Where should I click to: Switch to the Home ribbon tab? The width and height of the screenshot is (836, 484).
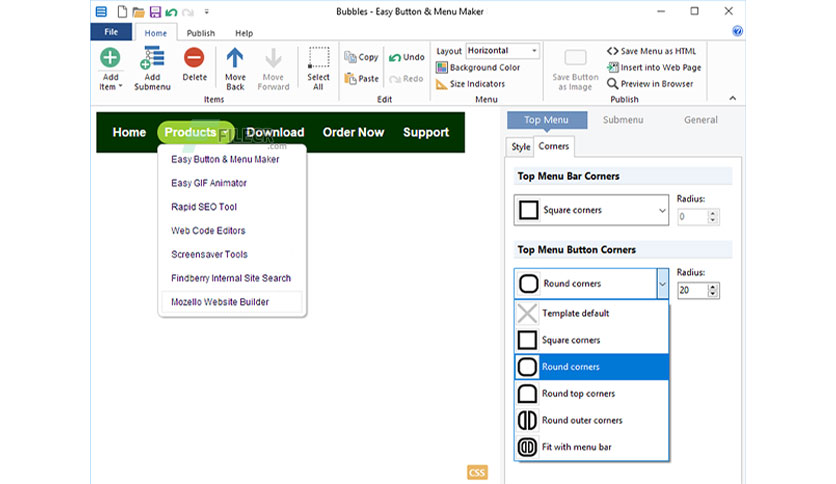click(156, 33)
